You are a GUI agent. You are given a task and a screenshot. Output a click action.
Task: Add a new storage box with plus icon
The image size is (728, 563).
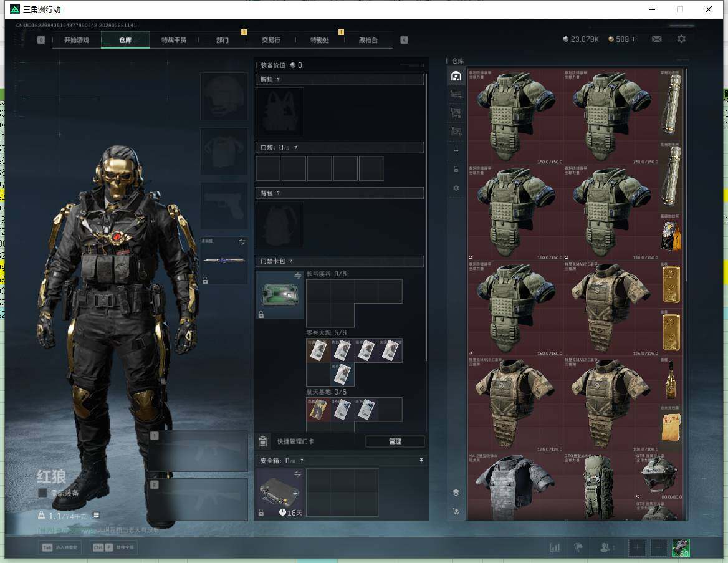[x=456, y=150]
